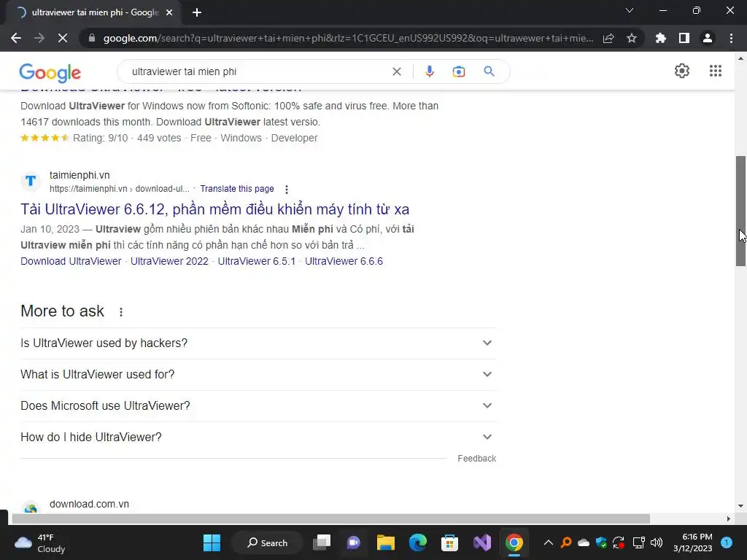Open File Explorer from the taskbar

click(385, 542)
